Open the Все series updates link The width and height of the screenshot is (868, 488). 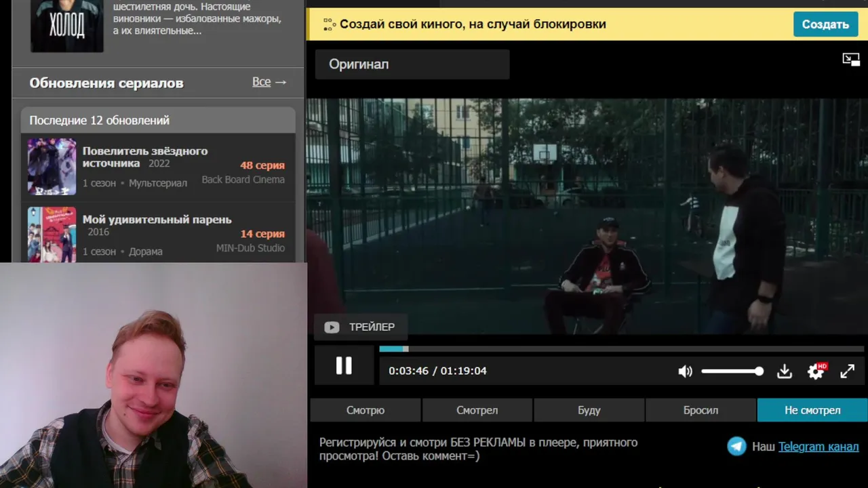tap(269, 82)
